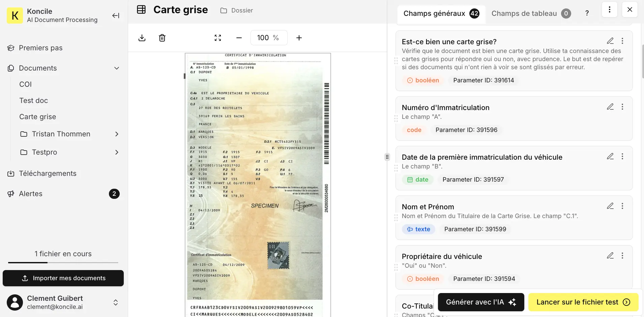Click Lancer sur le fichier test button
Viewport: 644px width, 317px height.
click(583, 302)
